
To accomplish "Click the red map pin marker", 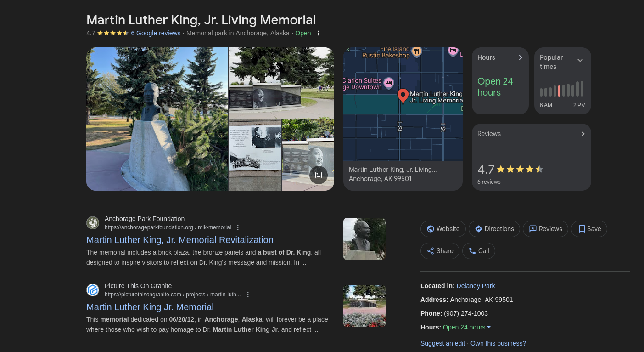I will 403,97.
